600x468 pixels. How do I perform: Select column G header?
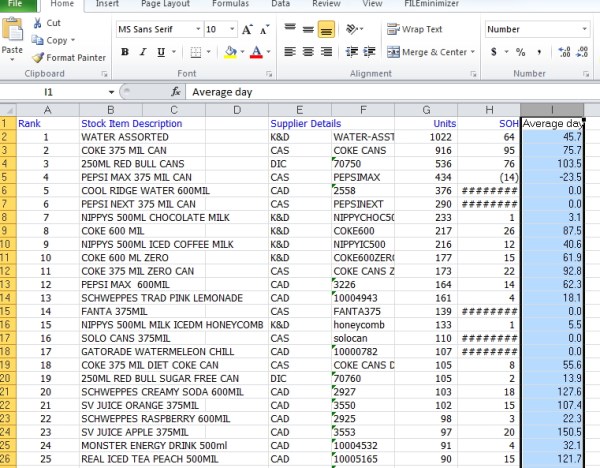pyautogui.click(x=426, y=110)
